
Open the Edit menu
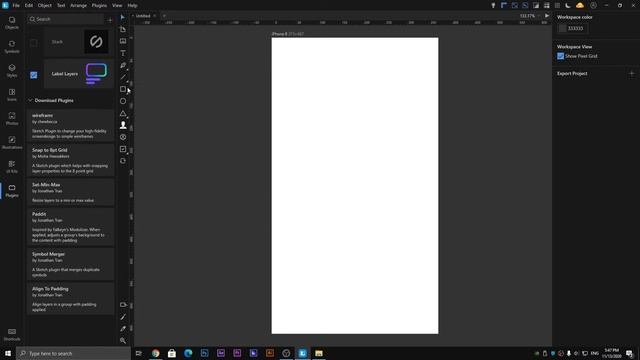tap(29, 5)
